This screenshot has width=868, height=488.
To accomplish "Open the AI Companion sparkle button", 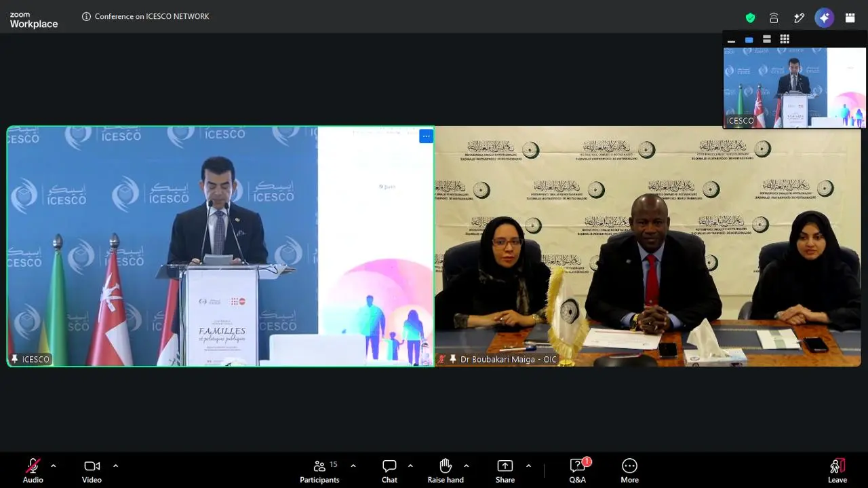I will pos(824,18).
